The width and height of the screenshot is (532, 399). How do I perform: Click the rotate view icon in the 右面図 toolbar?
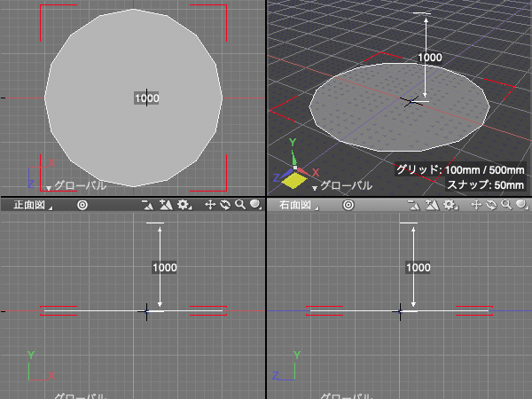coord(491,205)
